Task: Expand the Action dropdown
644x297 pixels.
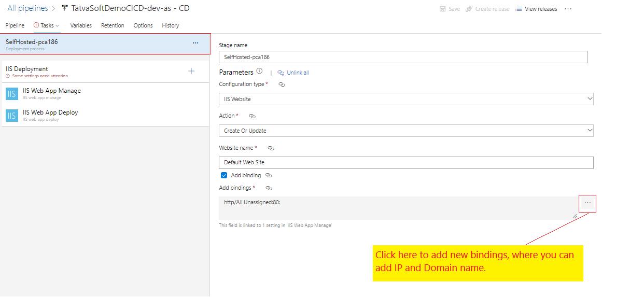Action: click(x=406, y=131)
